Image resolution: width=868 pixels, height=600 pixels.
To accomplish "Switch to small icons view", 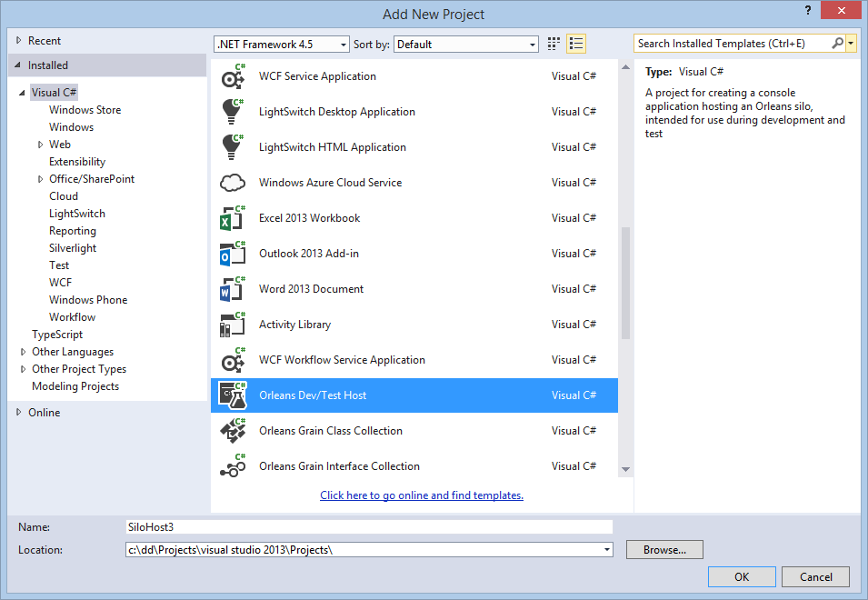I will click(554, 44).
